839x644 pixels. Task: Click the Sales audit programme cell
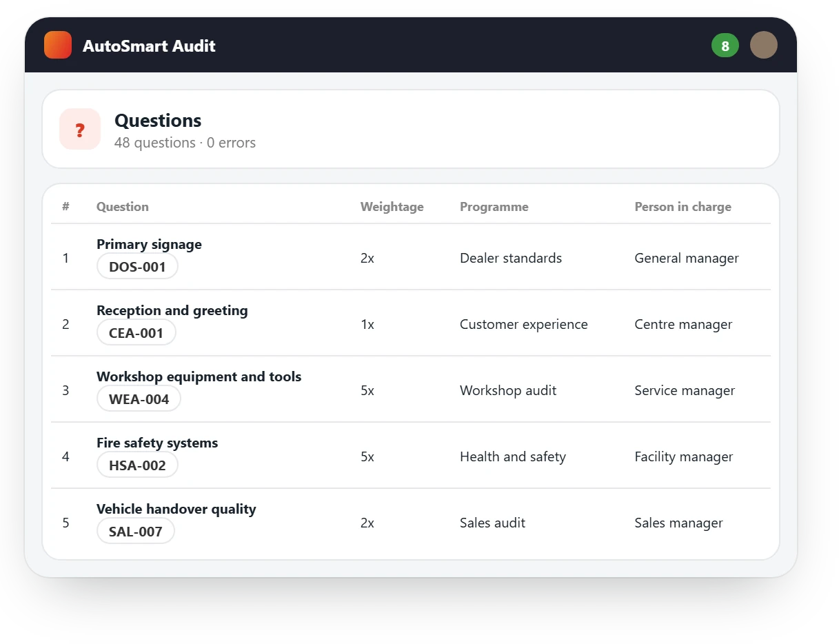click(x=492, y=523)
